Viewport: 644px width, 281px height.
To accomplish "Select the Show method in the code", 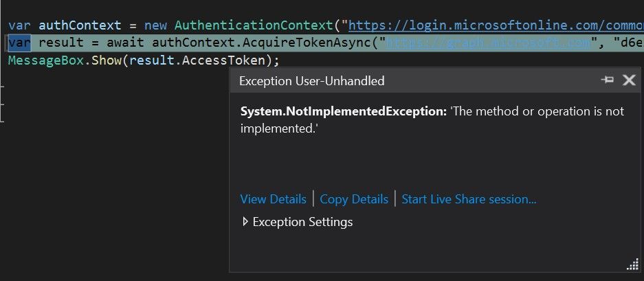I will tap(107, 60).
